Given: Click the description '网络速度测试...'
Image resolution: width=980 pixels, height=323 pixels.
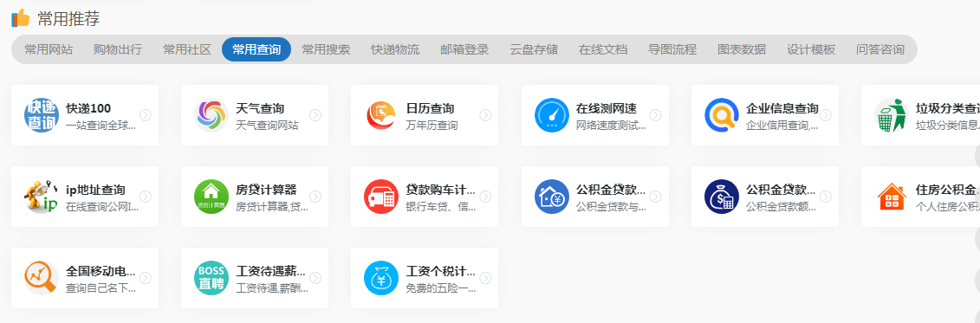Looking at the screenshot, I should 611,125.
